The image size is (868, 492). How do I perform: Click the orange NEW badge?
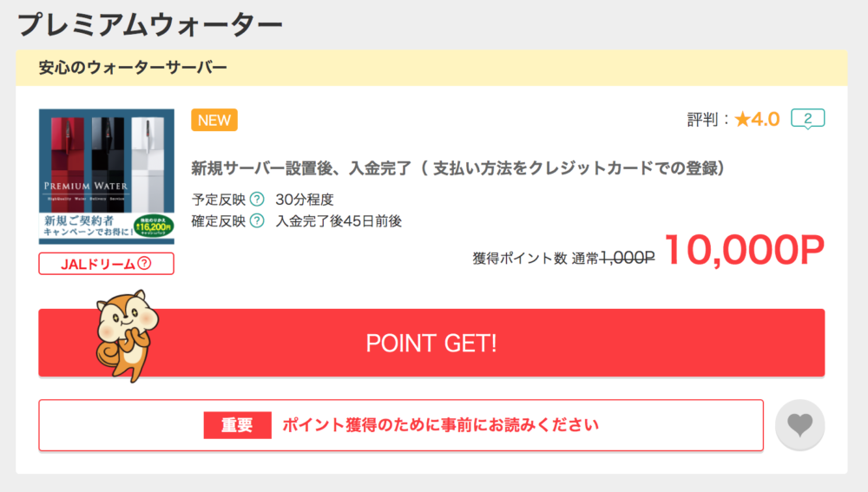click(214, 120)
